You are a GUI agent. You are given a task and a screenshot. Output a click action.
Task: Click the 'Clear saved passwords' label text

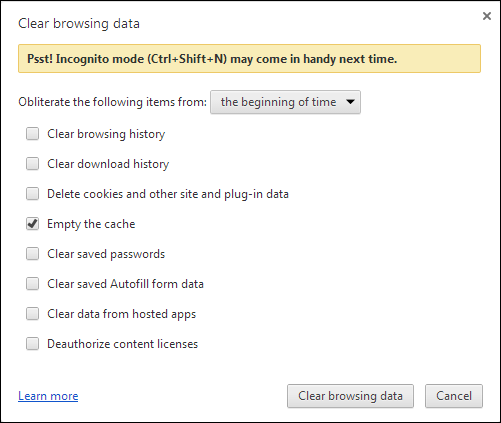point(106,254)
